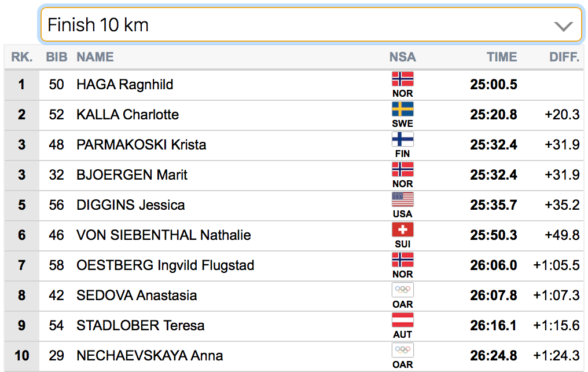Screen dimensions: 588x372
Task: Open the Finish 10 km dropdown
Action: point(311,25)
